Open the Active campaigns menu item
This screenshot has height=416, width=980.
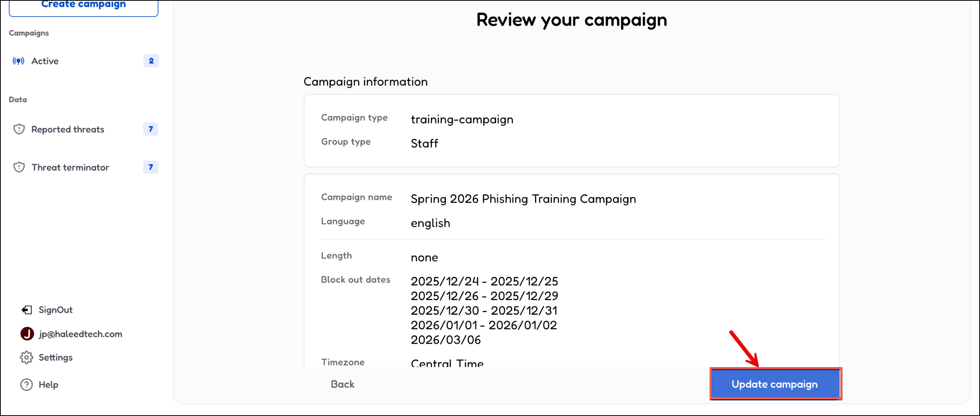click(x=45, y=61)
